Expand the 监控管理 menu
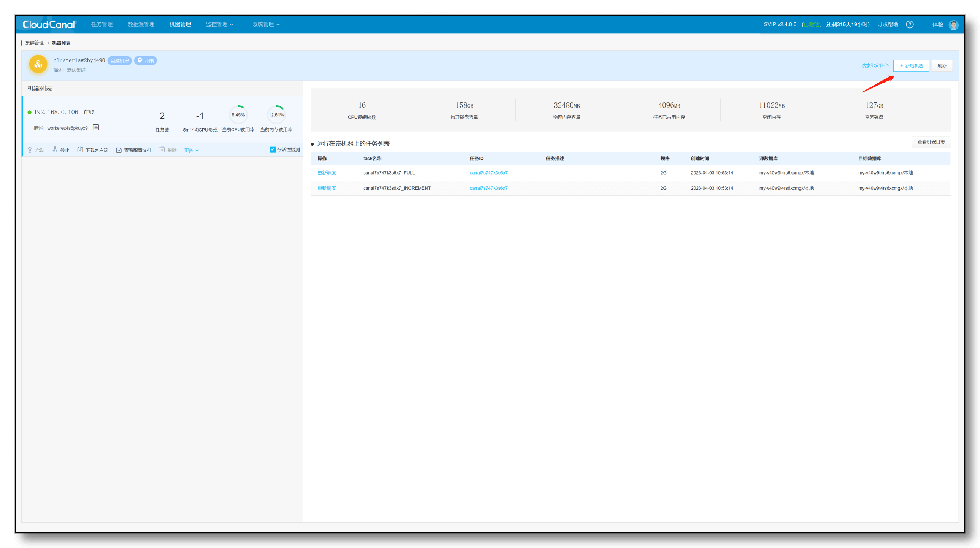 [x=219, y=24]
